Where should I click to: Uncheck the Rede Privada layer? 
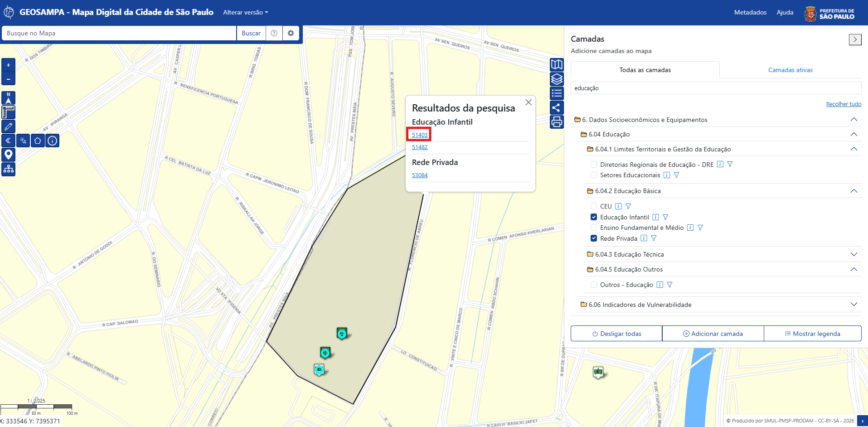(594, 238)
